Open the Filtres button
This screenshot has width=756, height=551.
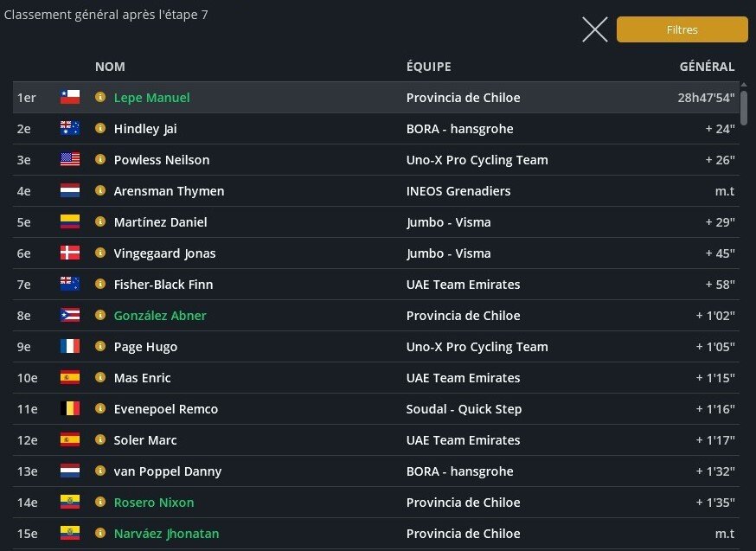click(x=682, y=29)
